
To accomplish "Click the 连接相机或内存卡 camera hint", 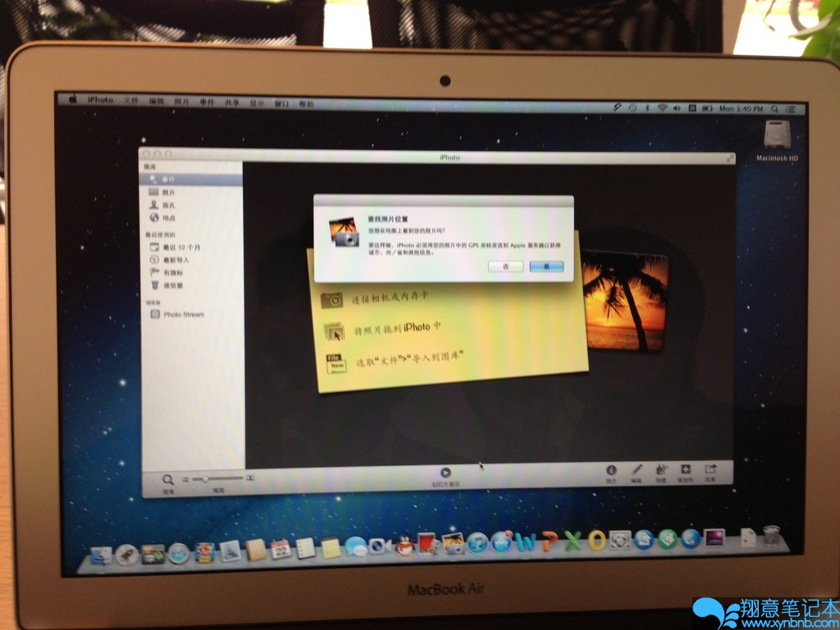I will click(375, 298).
